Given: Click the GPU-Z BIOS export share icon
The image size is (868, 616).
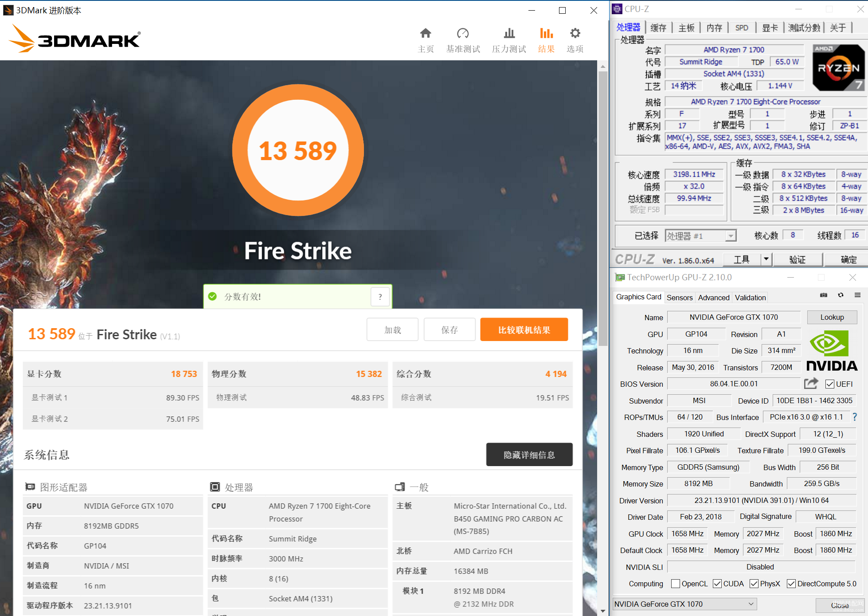Looking at the screenshot, I should pos(811,383).
